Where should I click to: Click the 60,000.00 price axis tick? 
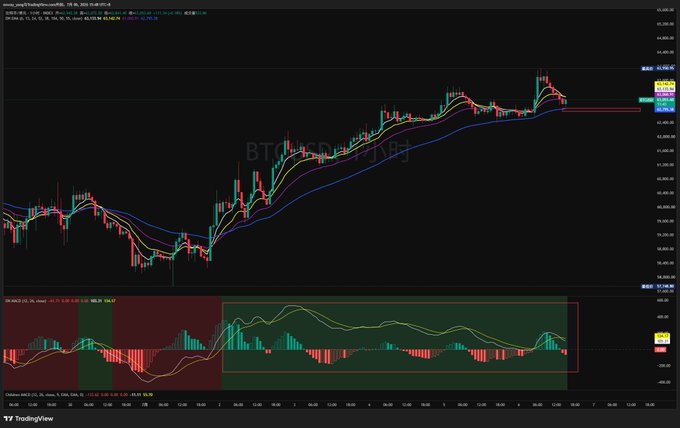(x=666, y=207)
